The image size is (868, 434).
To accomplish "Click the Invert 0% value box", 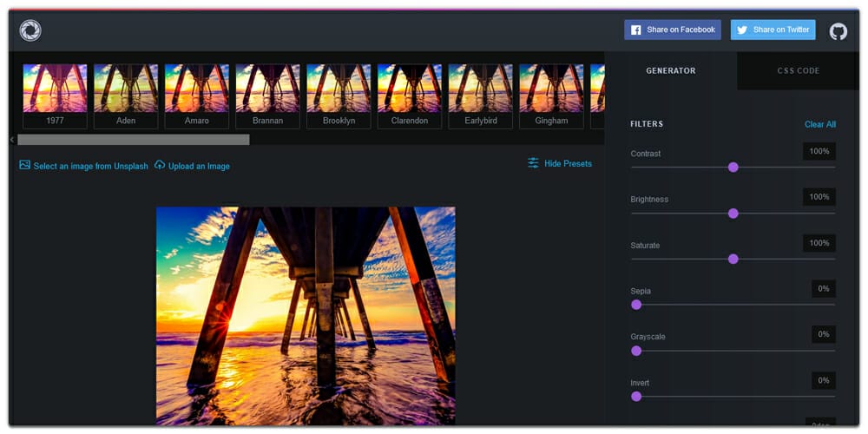I will pos(824,380).
